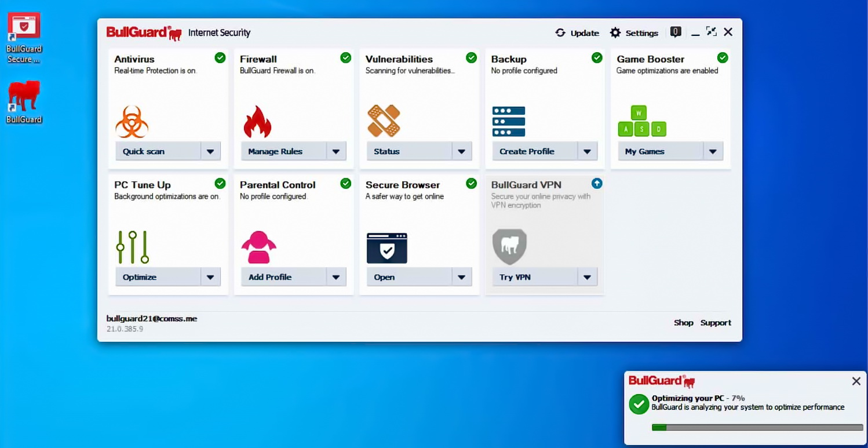Click the BullGuard logo in notification popup
Screen dimensions: 868x448
[662, 381]
